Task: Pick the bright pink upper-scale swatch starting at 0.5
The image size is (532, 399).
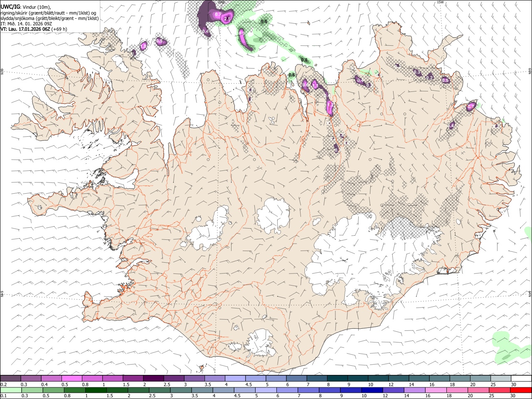Action: pos(71,378)
